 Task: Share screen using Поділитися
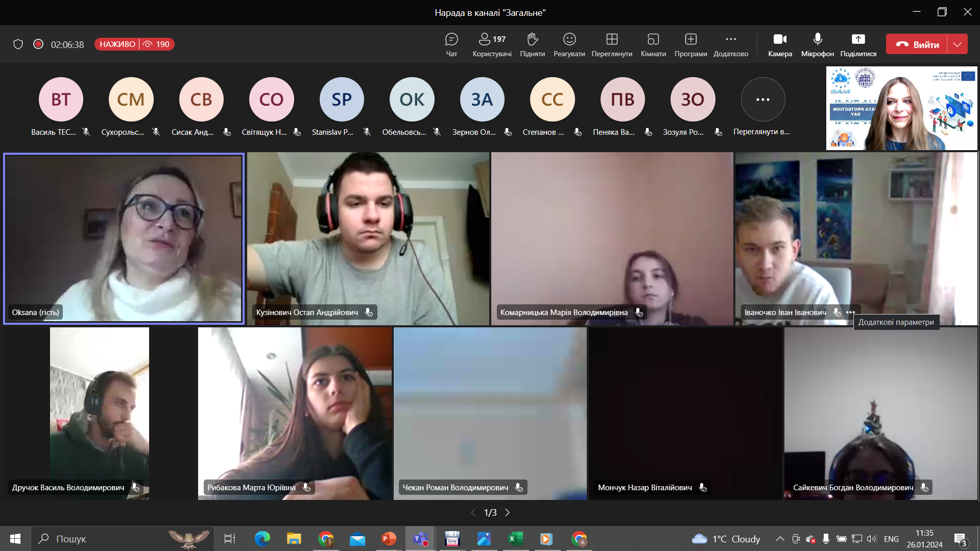pos(858,44)
